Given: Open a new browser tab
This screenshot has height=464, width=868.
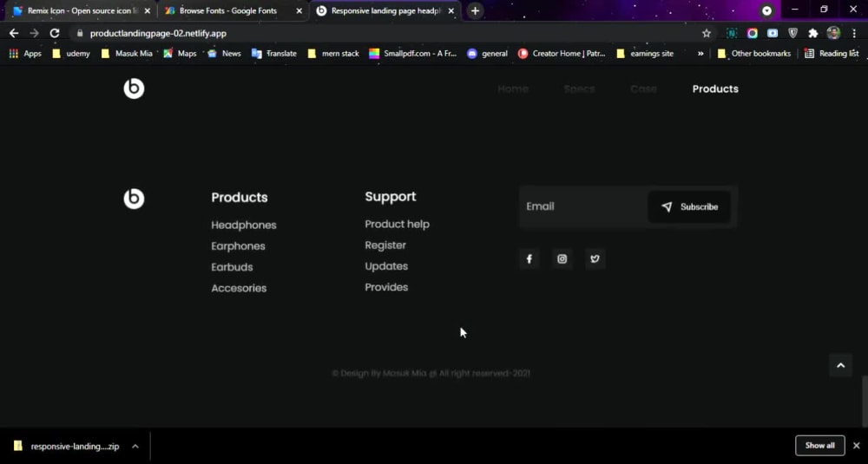Looking at the screenshot, I should (475, 10).
